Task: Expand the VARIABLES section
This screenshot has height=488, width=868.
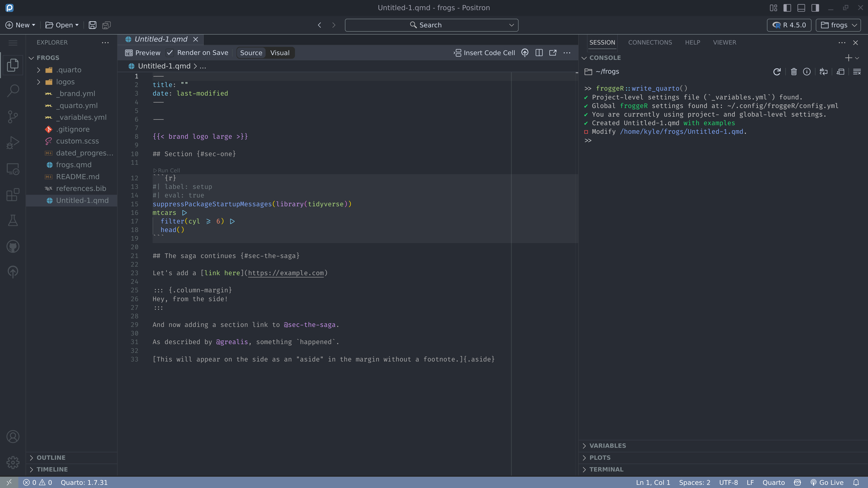Action: point(723,446)
